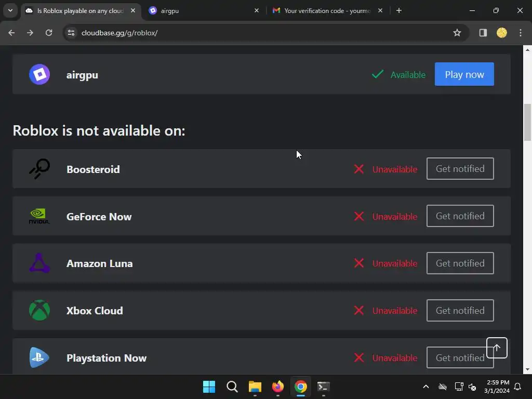Open site information icon in address bar
Image resolution: width=532 pixels, height=399 pixels.
click(x=71, y=33)
